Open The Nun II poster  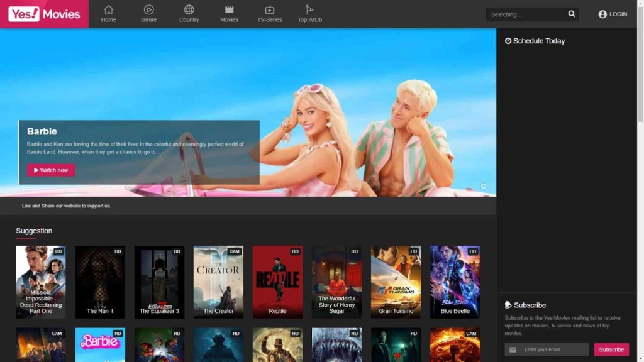pos(100,282)
